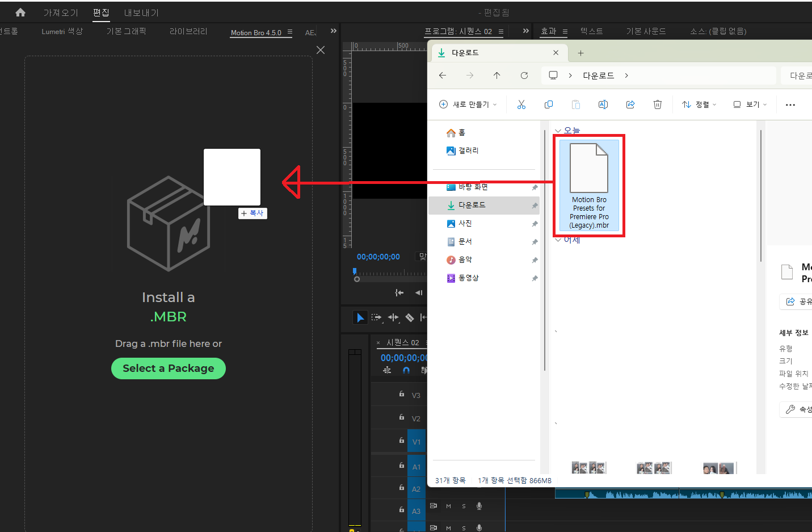Screen dimensions: 812x532
Task: Click the paste icon in Explorer toolbar
Action: tap(576, 104)
